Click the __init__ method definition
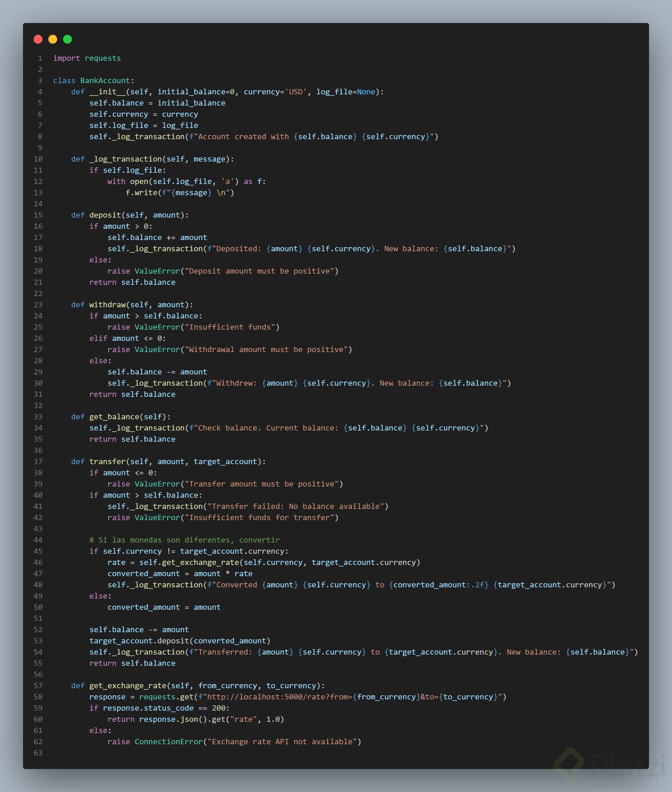 click(107, 92)
